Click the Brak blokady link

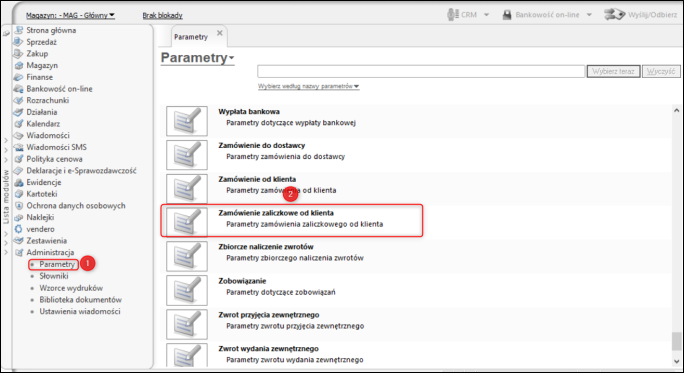click(x=162, y=15)
